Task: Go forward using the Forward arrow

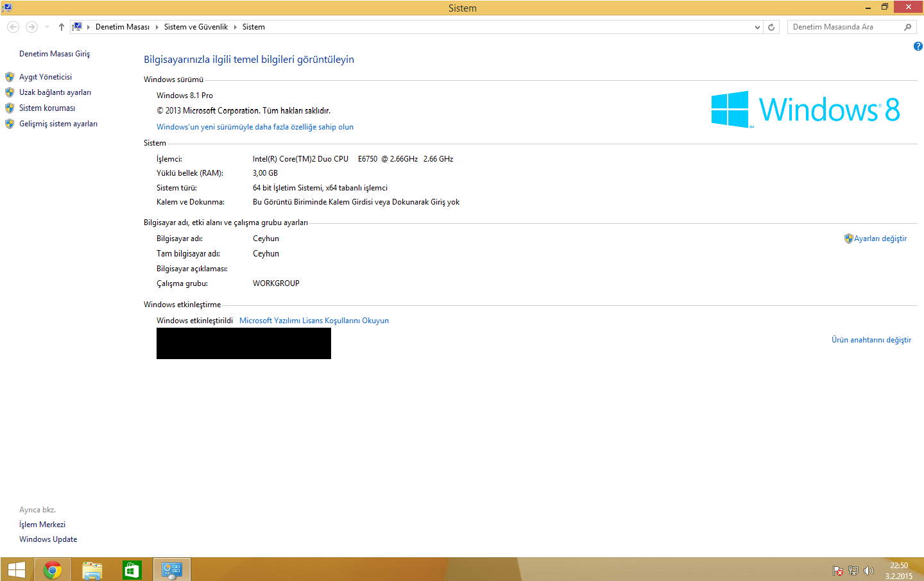Action: tap(31, 27)
